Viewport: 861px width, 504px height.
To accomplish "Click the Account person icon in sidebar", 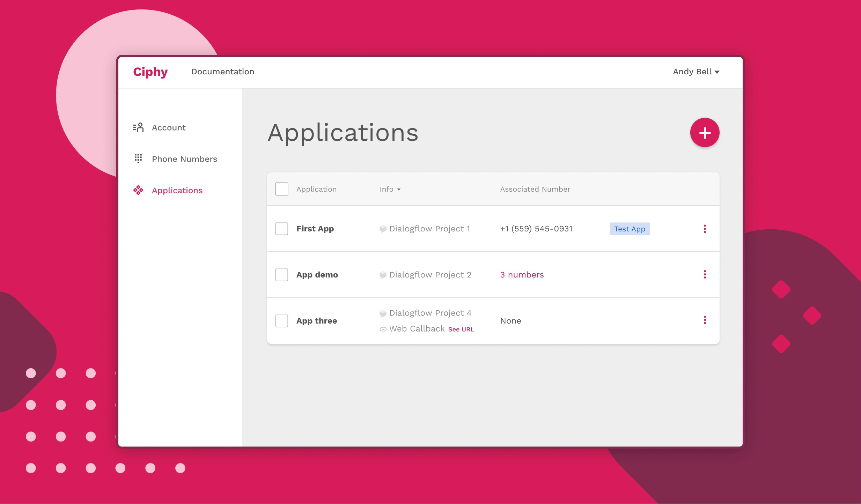I will 138,127.
